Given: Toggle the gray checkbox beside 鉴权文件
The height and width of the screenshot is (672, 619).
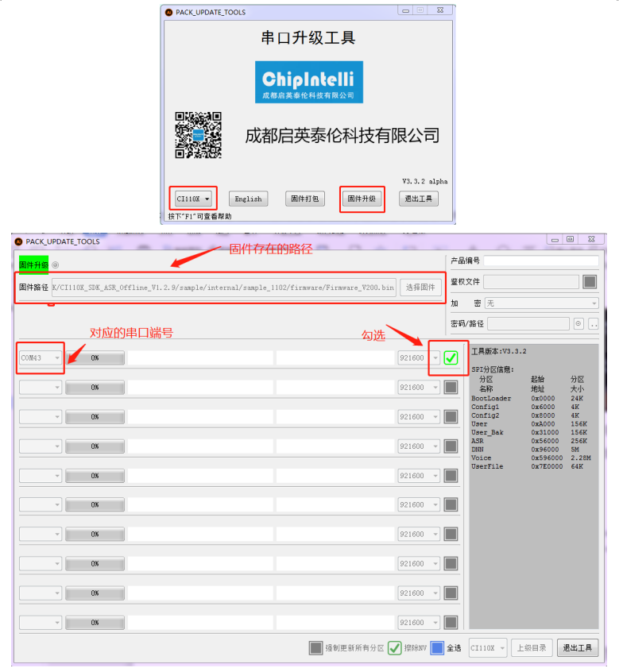Looking at the screenshot, I should tap(590, 281).
